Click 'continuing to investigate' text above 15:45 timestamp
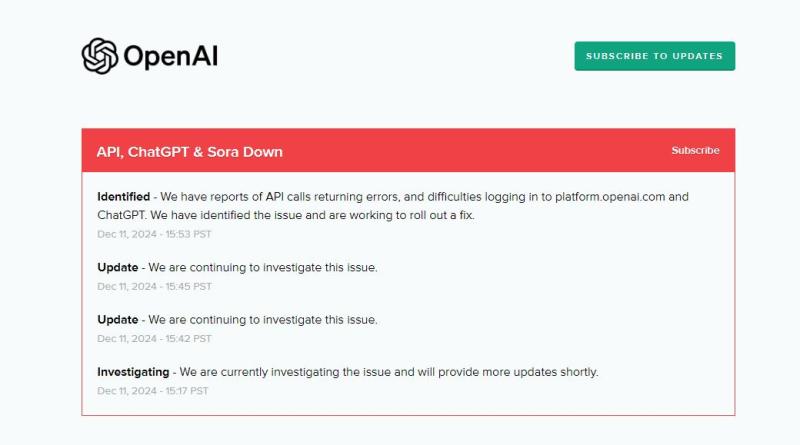 coord(250,268)
